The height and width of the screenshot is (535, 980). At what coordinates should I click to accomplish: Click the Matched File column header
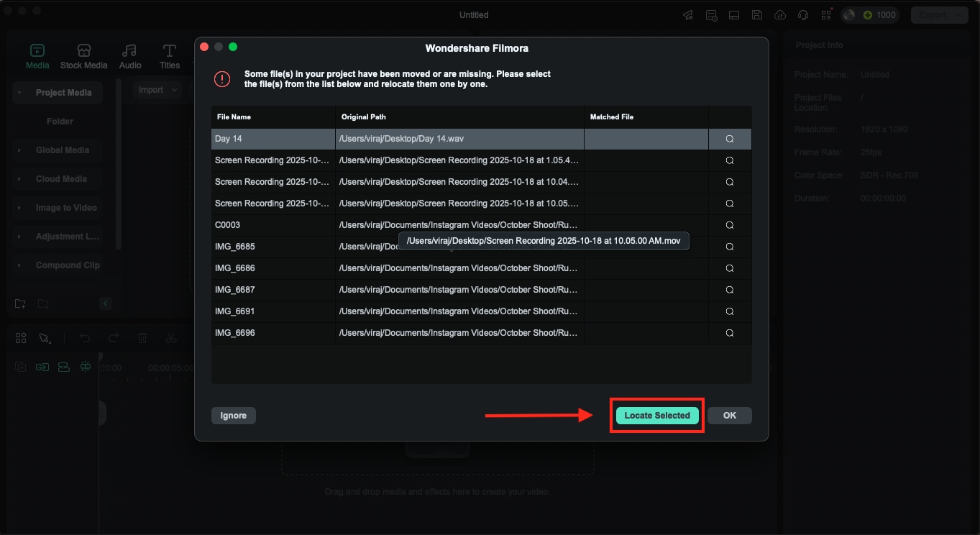(x=646, y=116)
